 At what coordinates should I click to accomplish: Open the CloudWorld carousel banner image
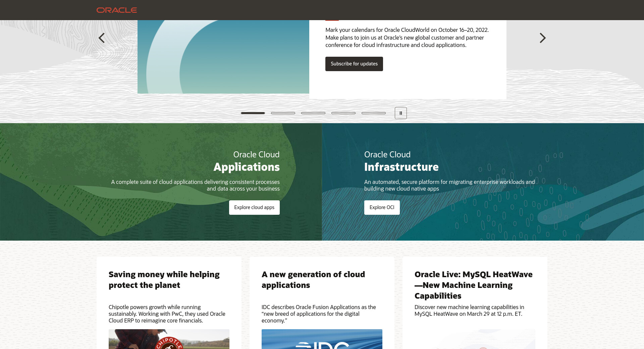(223, 57)
